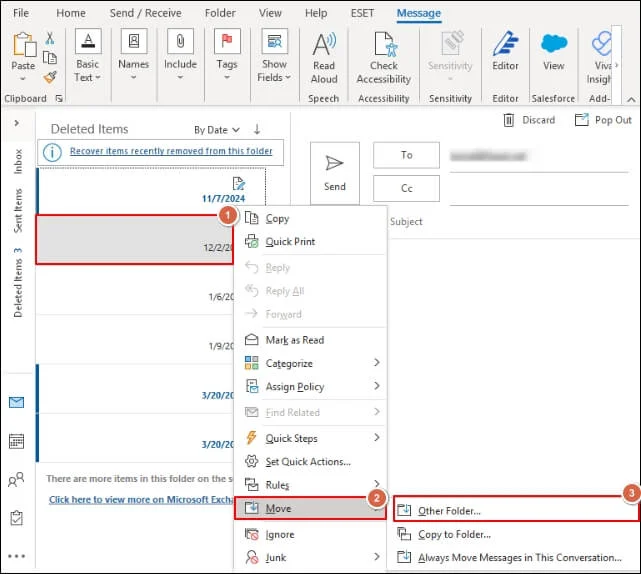Screen dimensions: 641x574
Task: Click the three-dots more navigation options
Action: click(x=16, y=556)
